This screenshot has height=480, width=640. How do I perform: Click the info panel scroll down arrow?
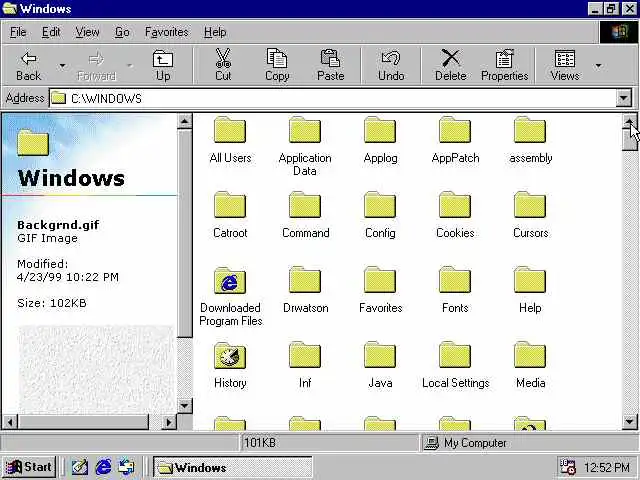[184, 406]
